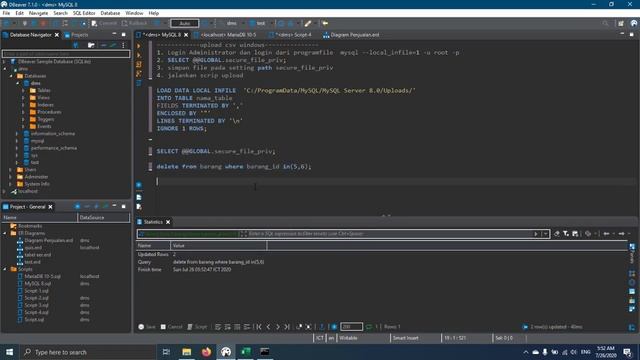Close the Database Navigator panel tab
This screenshot has width=640, height=360.
pos(57,35)
